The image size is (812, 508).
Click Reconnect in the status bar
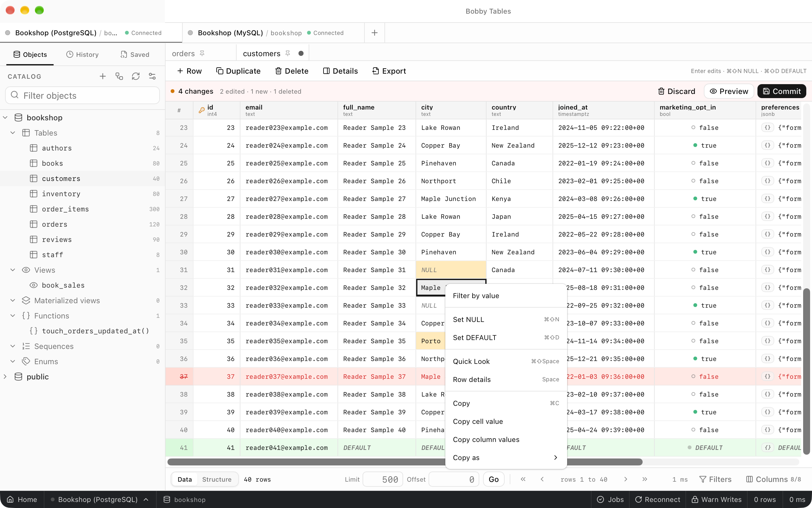658,499
